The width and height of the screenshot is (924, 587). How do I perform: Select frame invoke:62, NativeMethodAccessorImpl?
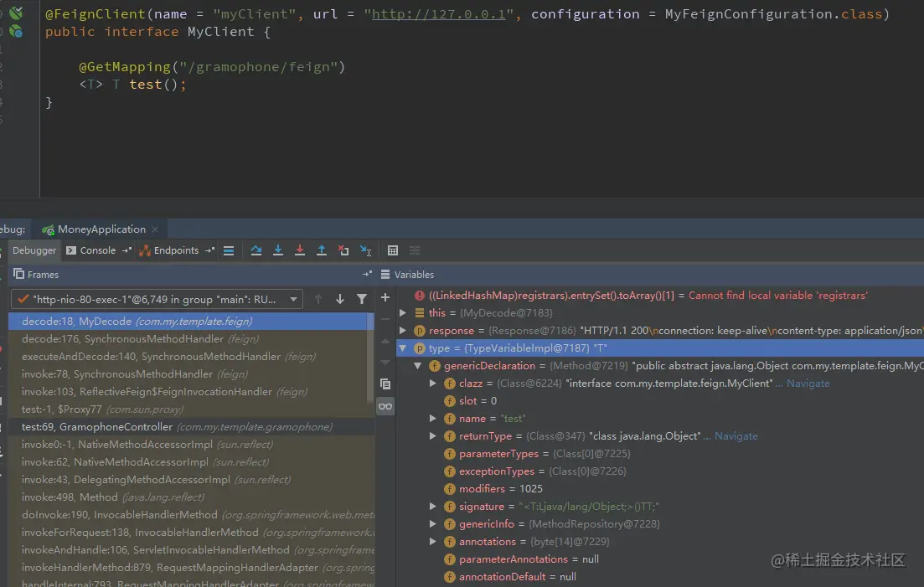192,462
